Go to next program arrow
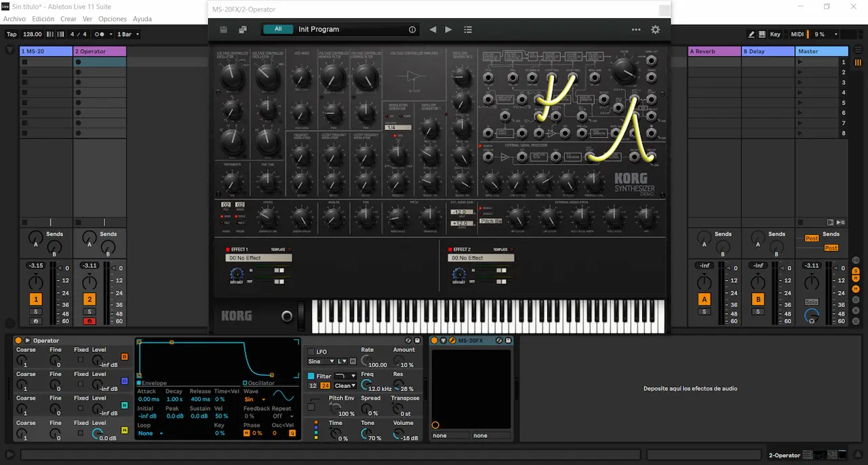The height and width of the screenshot is (465, 868). 448,30
